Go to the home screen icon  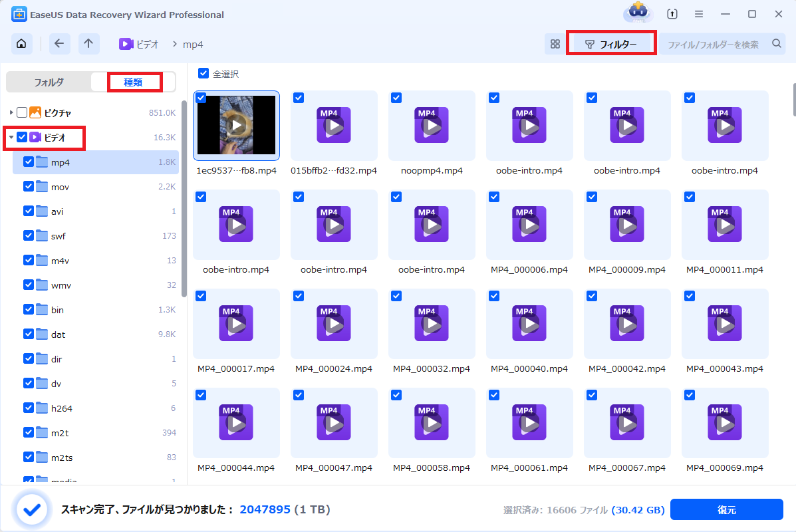pyautogui.click(x=21, y=44)
